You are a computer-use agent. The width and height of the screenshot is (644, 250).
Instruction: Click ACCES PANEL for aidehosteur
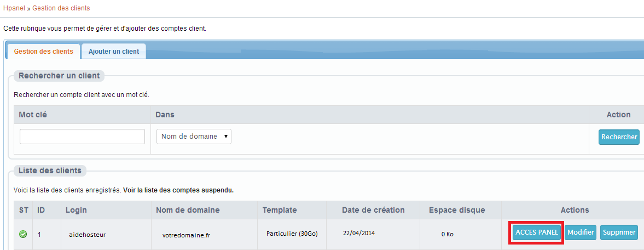click(x=536, y=232)
